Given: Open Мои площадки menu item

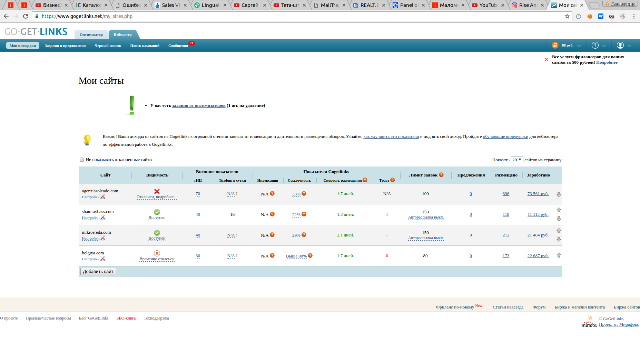Looking at the screenshot, I should pyautogui.click(x=23, y=45).
